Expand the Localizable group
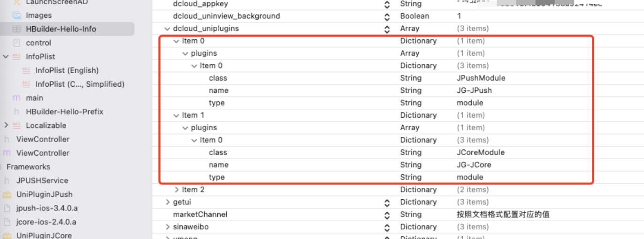644x239 pixels. pos(6,125)
